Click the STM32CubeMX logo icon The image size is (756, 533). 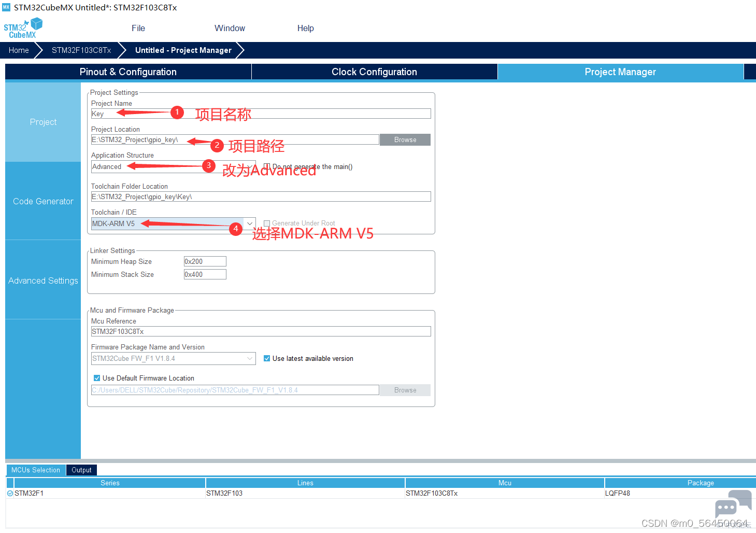click(23, 28)
